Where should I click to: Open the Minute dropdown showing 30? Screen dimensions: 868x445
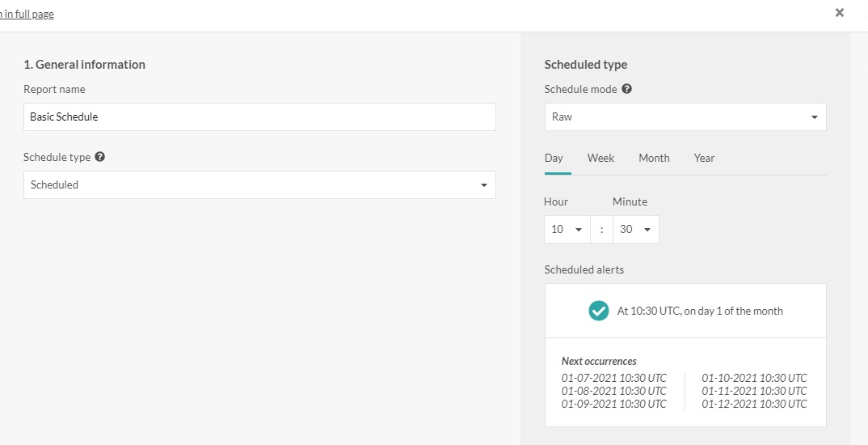[x=635, y=230]
